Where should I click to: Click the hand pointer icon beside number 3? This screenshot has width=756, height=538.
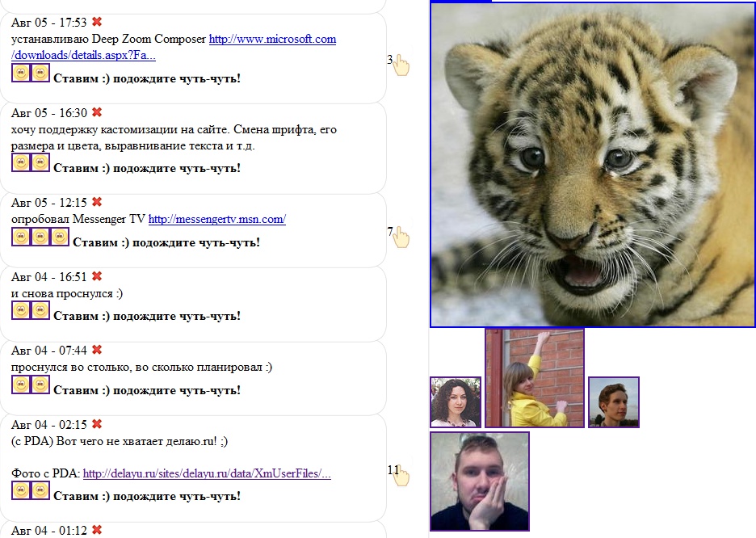(x=402, y=64)
